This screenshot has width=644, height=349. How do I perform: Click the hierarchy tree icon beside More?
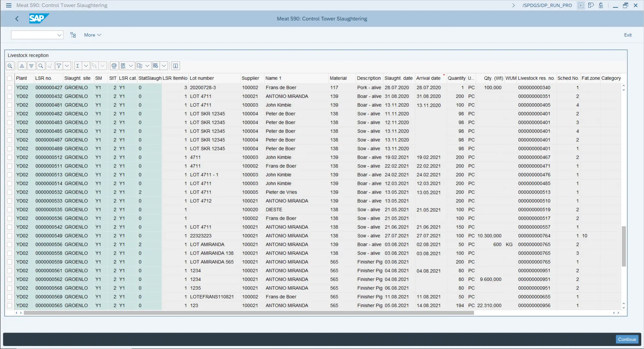[73, 35]
